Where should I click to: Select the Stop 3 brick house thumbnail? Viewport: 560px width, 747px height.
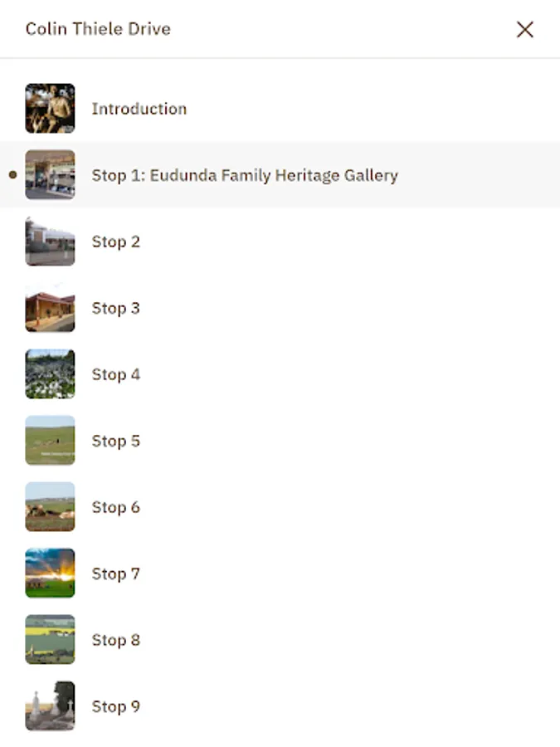point(50,308)
